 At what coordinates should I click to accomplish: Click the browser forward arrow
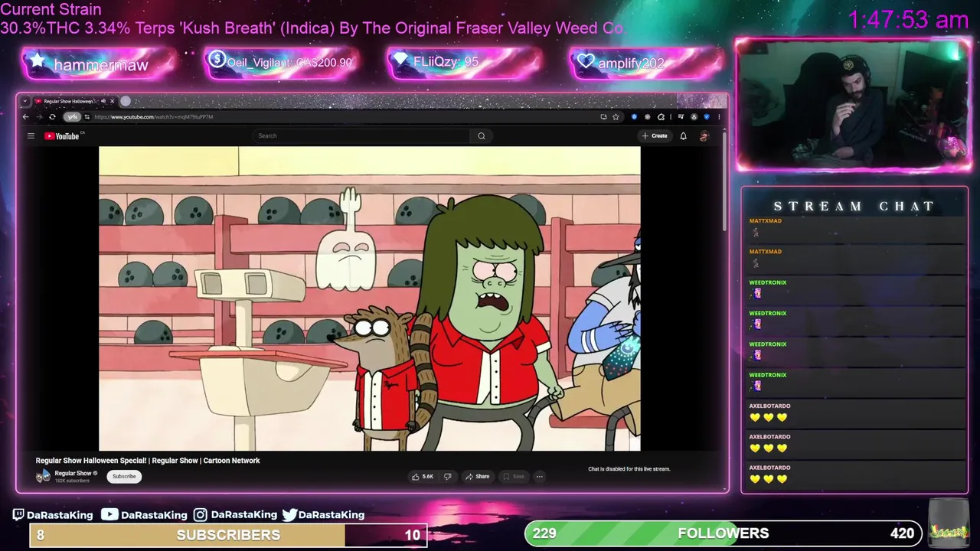pyautogui.click(x=39, y=117)
